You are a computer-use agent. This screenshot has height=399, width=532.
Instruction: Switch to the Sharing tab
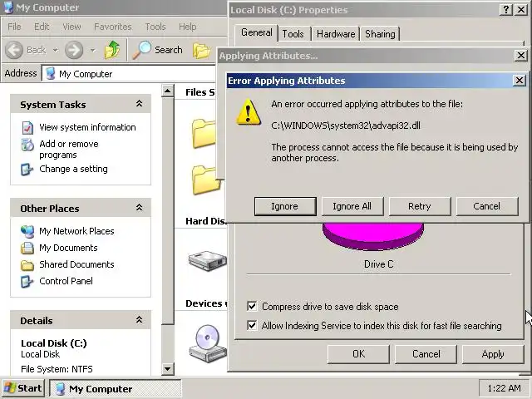[x=380, y=34]
